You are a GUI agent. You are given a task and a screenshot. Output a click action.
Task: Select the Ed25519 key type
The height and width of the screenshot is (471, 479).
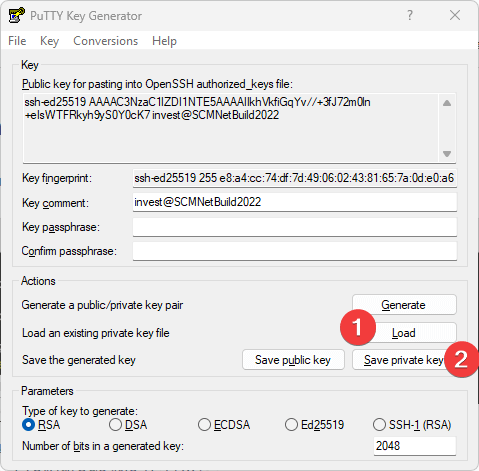315,425
